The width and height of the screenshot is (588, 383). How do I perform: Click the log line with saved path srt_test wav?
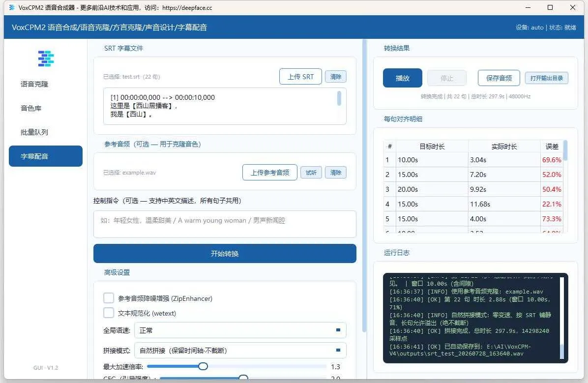pyautogui.click(x=460, y=350)
